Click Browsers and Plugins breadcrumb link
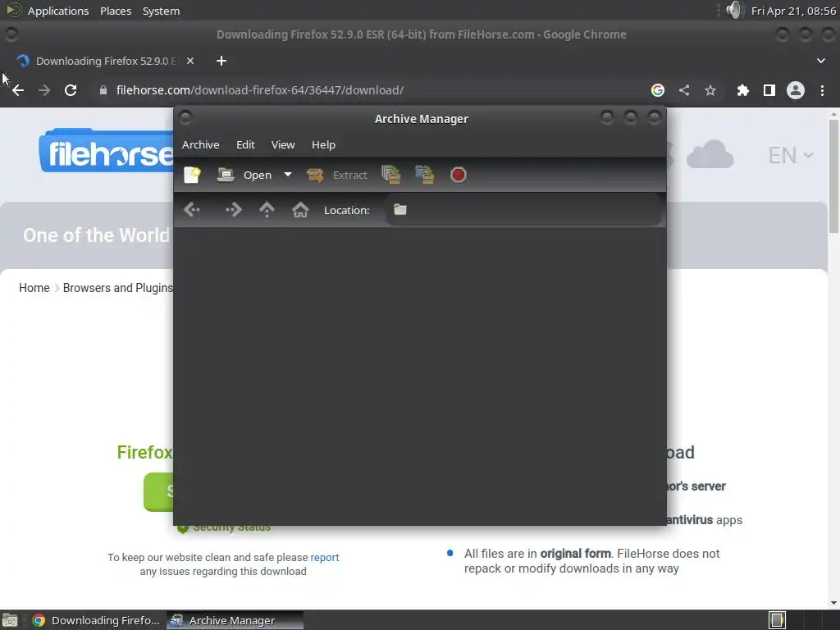The width and height of the screenshot is (840, 630). [x=118, y=288]
